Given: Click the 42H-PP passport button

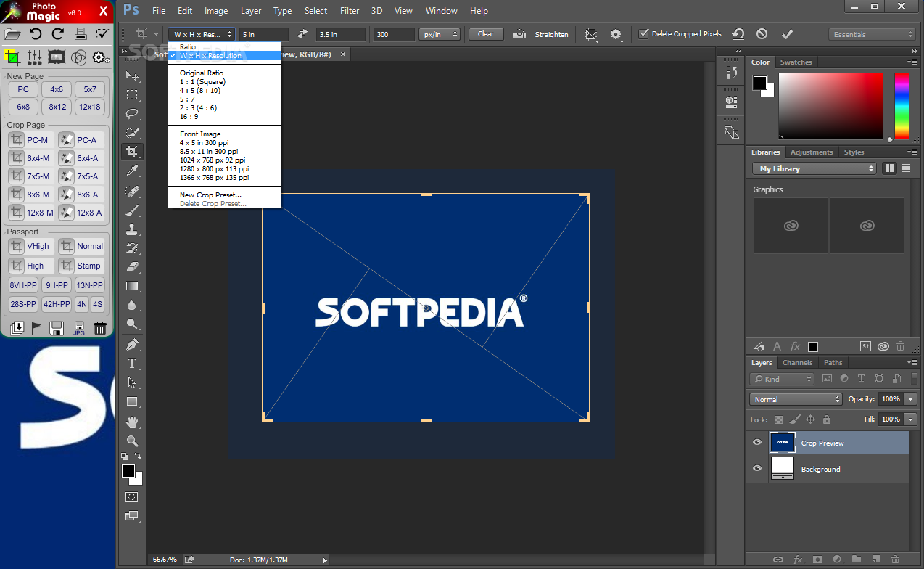Looking at the screenshot, I should (57, 304).
